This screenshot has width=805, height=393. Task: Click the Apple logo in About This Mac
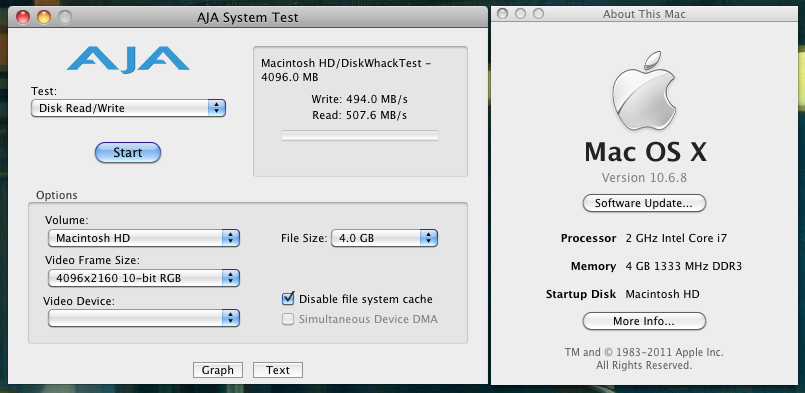point(644,90)
